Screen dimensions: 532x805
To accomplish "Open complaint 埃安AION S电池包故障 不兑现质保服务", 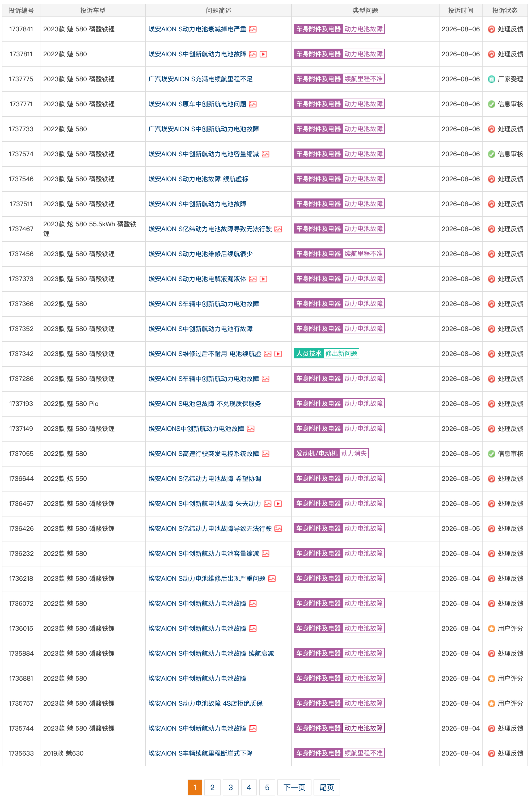I will (x=205, y=404).
